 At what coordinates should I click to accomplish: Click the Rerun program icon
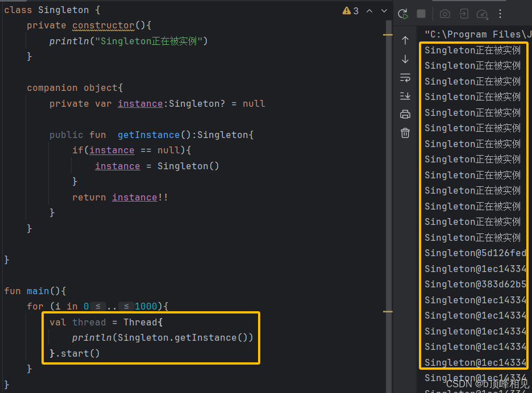[x=403, y=14]
